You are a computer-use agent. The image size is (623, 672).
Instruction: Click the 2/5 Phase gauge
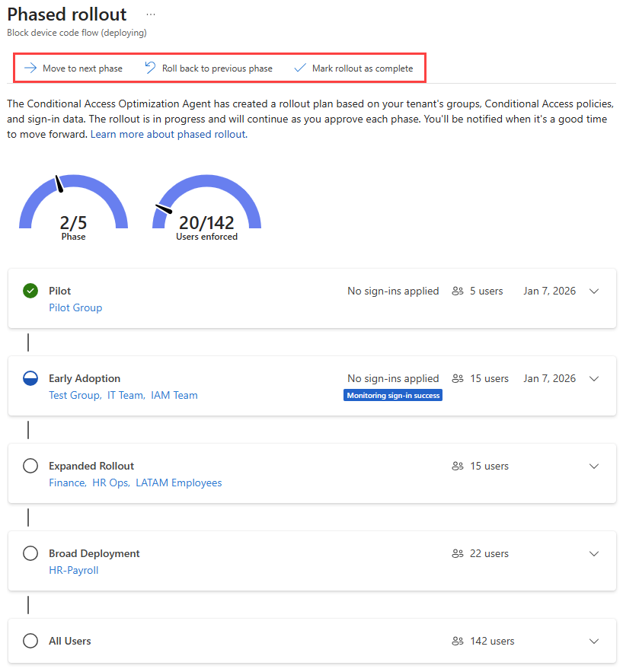73,208
